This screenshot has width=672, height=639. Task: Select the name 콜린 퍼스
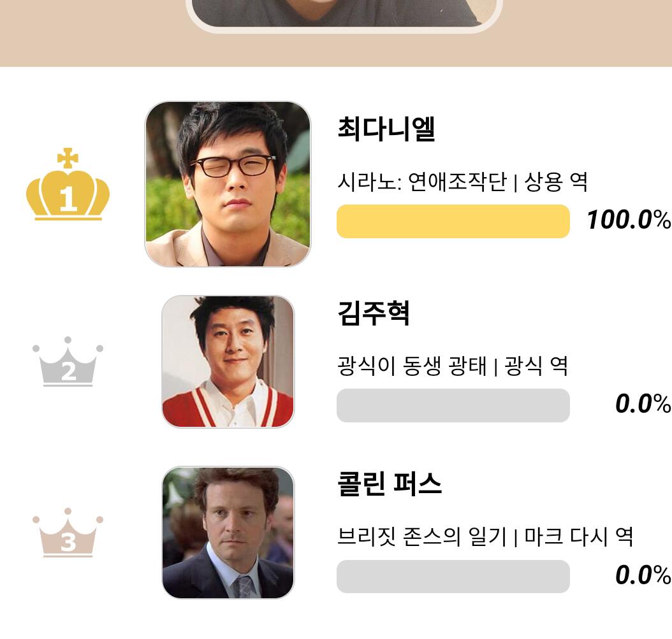389,485
